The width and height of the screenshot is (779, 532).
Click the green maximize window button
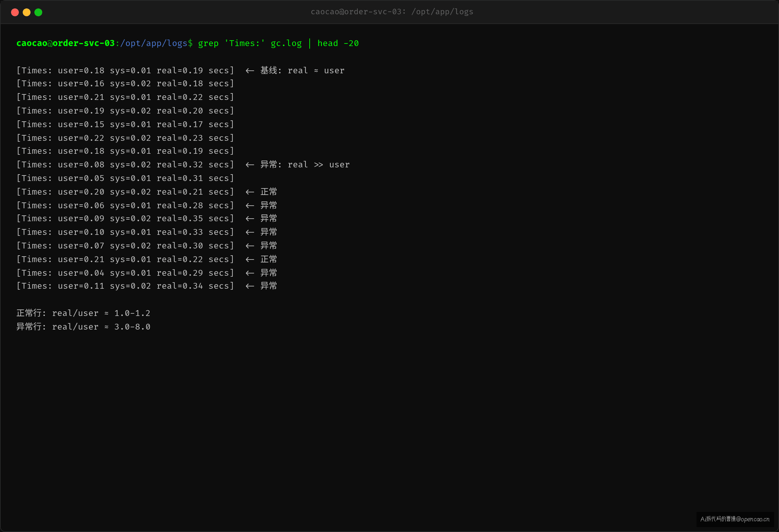click(x=38, y=12)
